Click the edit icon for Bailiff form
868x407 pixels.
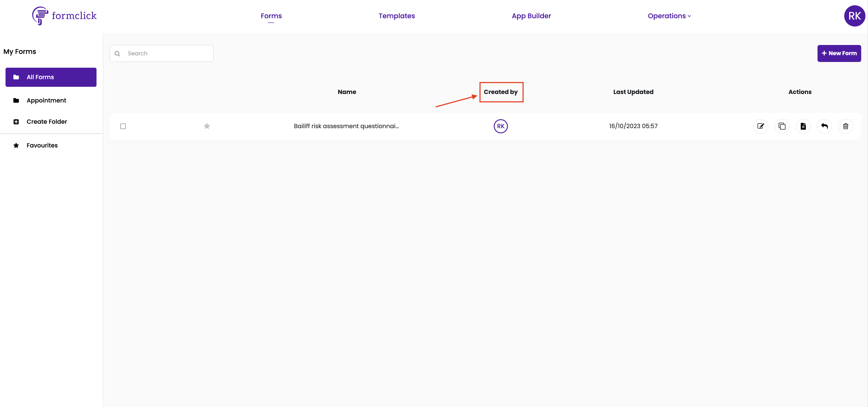click(x=760, y=126)
